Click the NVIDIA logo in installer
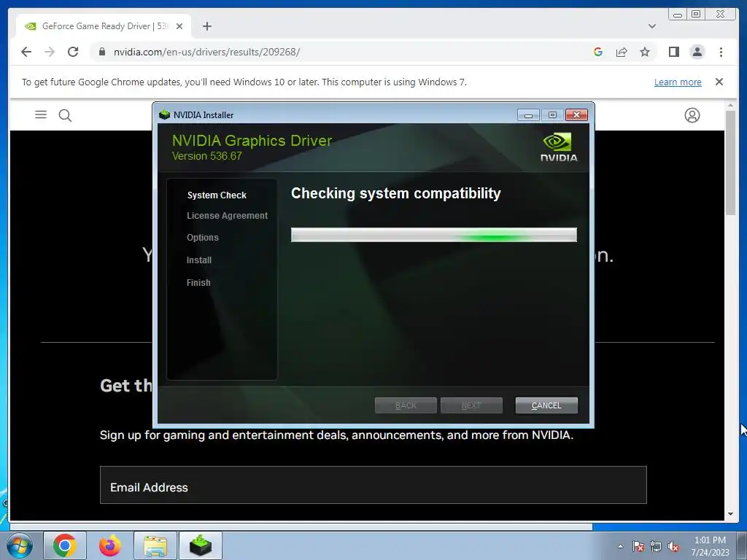This screenshot has height=560, width=747. point(558,147)
